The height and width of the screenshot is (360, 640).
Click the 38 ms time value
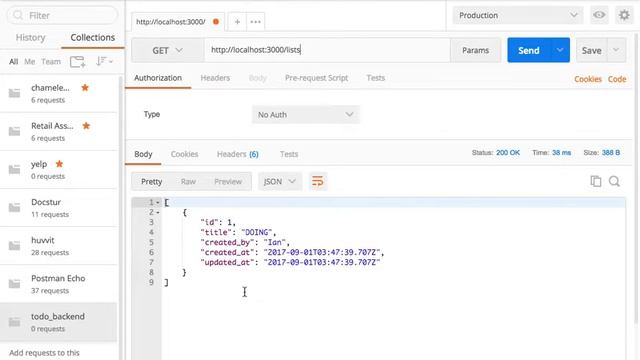[x=562, y=153]
